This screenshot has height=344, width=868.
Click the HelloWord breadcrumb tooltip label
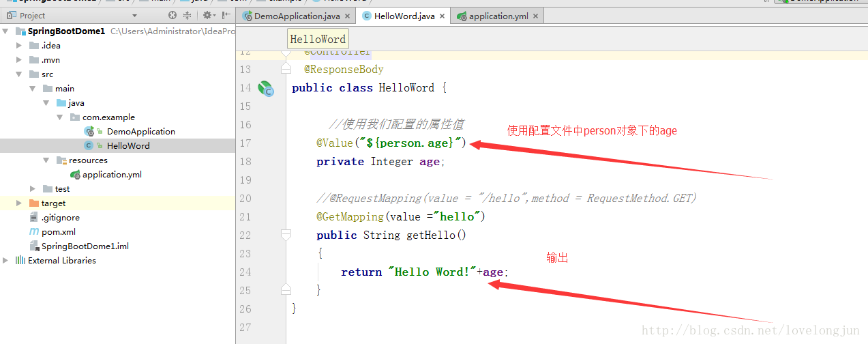[318, 39]
